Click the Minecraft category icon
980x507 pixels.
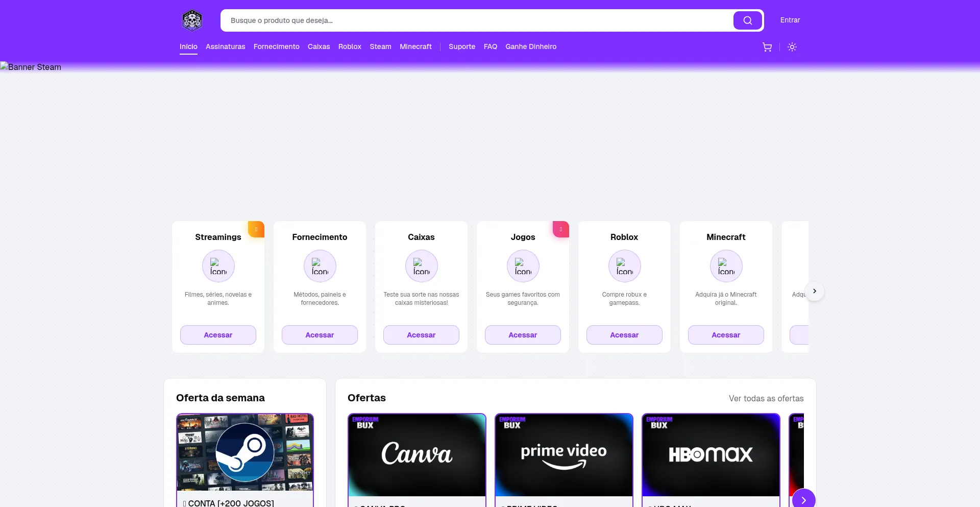click(x=726, y=266)
